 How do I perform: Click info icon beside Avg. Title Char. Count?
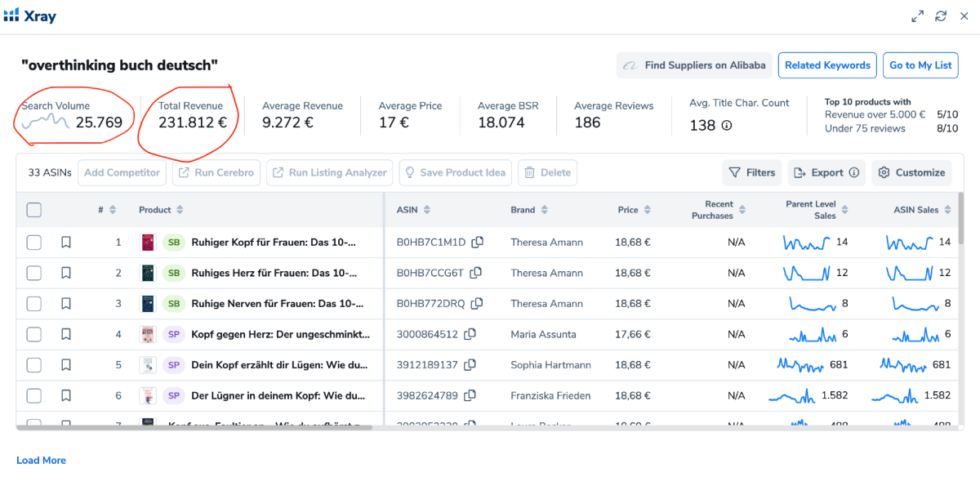tap(726, 126)
